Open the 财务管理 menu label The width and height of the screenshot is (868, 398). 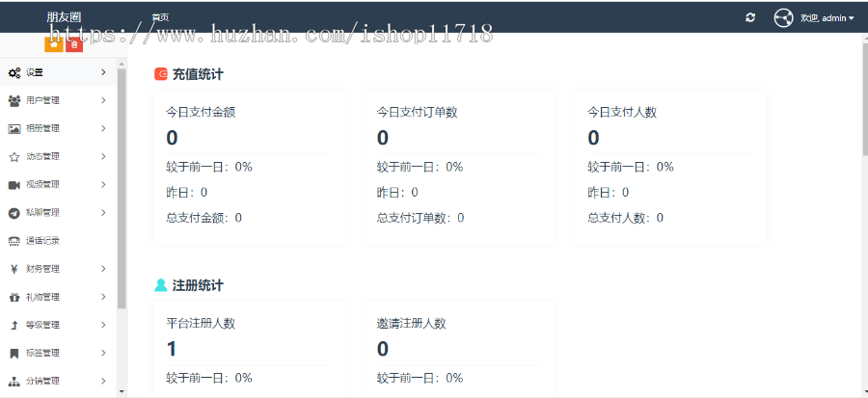coord(42,269)
